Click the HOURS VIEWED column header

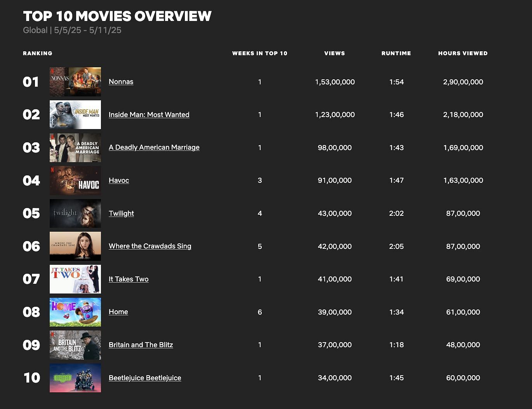[x=463, y=53]
